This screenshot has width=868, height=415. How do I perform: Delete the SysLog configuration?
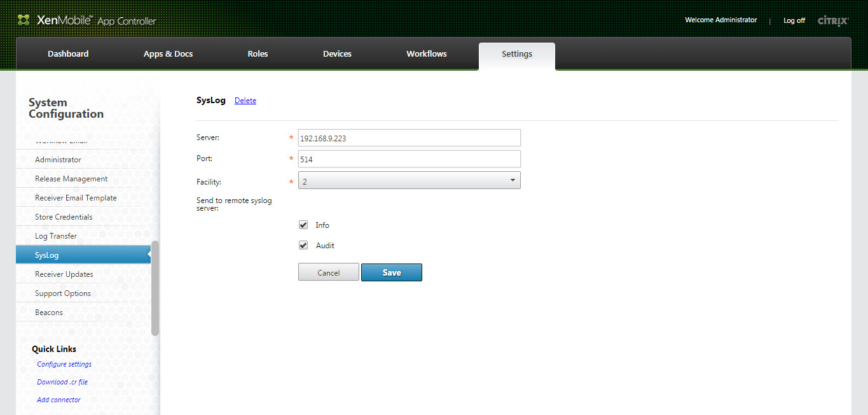coord(245,101)
